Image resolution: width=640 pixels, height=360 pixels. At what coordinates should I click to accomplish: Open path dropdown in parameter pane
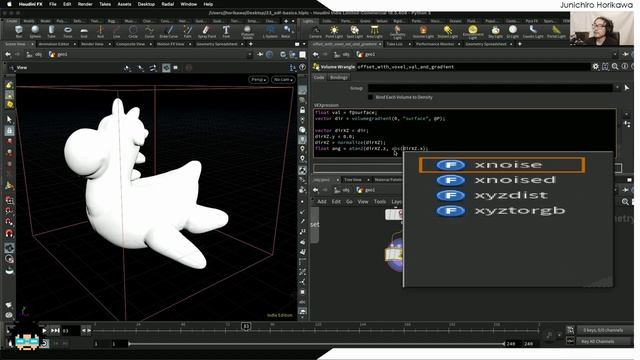tap(615, 54)
